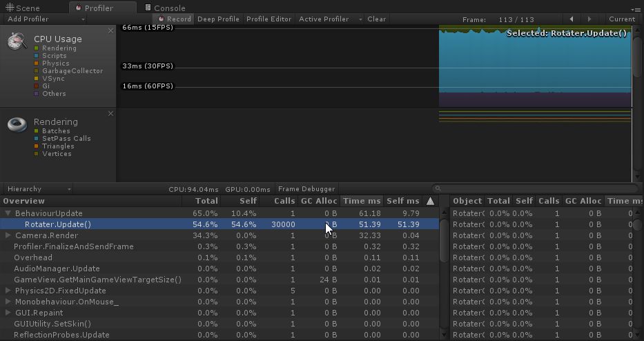Viewport: 644px width, 341px height.
Task: Click the hierarchy scrollbar down arrow
Action: tap(444, 335)
